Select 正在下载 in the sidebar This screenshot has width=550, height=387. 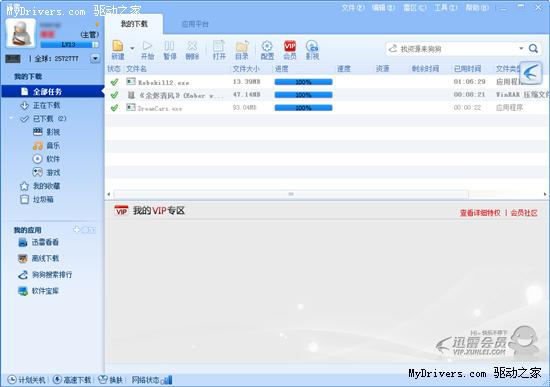click(46, 105)
